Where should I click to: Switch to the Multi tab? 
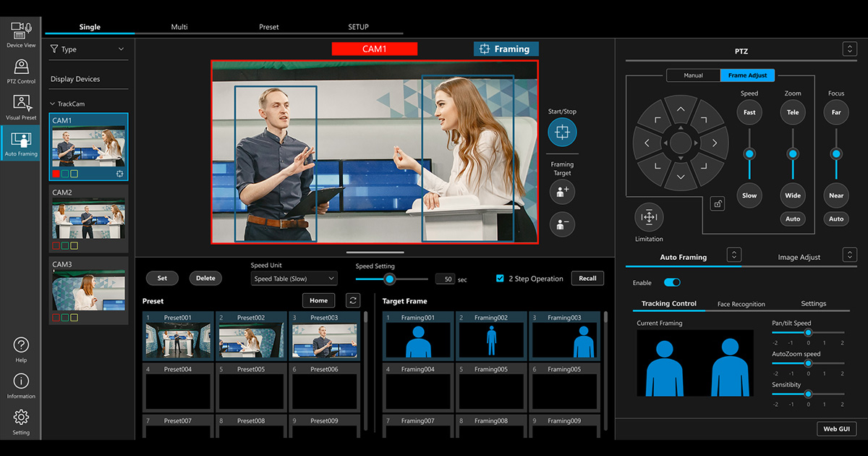click(179, 27)
